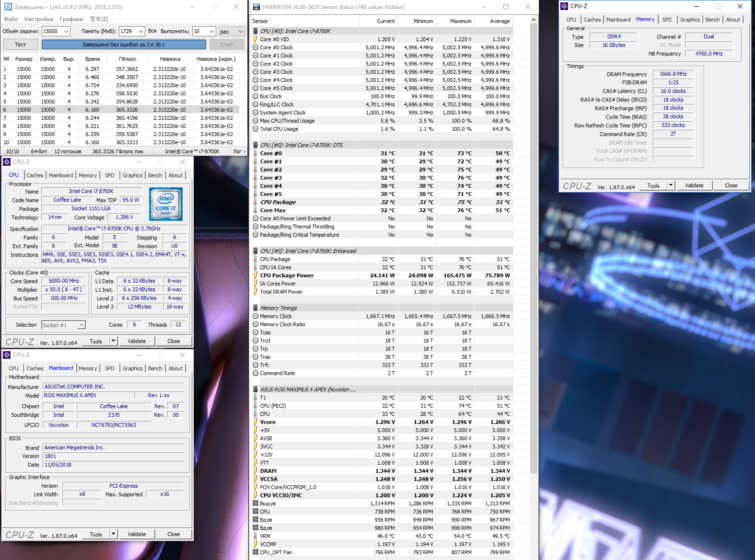Click the Вся memory button in LinX

pos(152,31)
